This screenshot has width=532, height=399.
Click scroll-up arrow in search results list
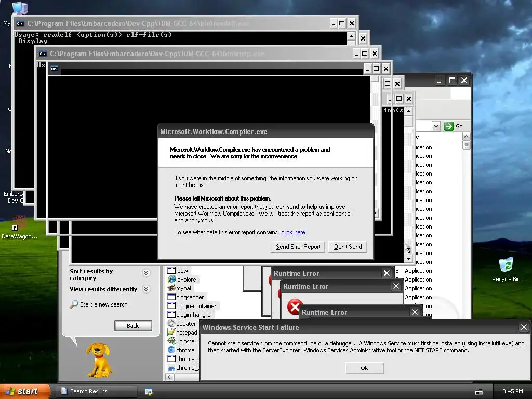coord(466,137)
